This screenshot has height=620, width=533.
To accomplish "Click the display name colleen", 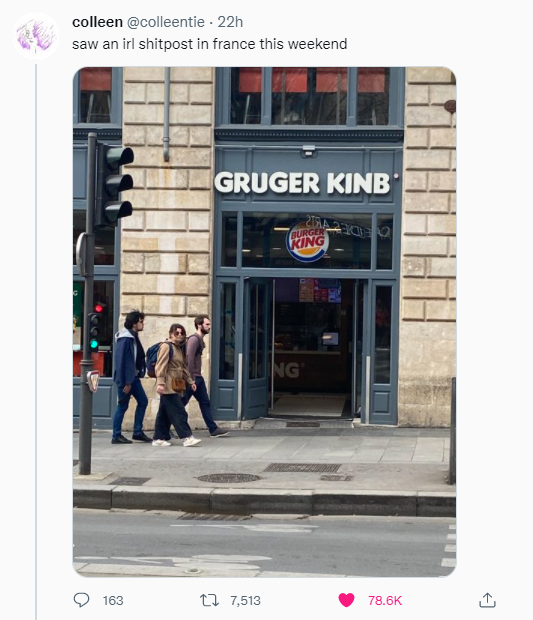I will point(97,22).
